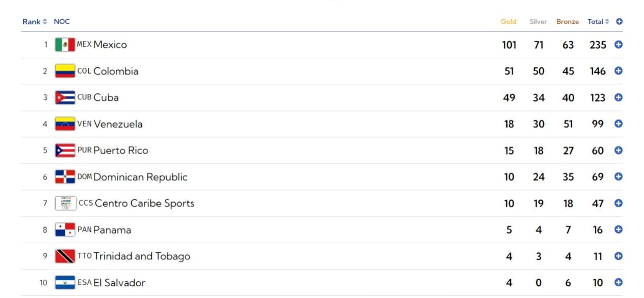Click the Puerto Rico flag icon
The height and width of the screenshot is (298, 644).
coord(65,151)
